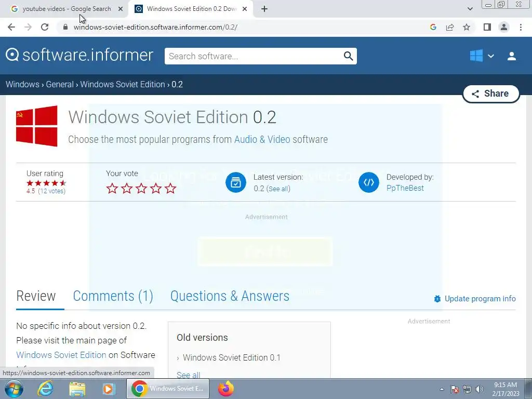The width and height of the screenshot is (532, 399).
Task: Click the share page icon in address bar
Action: click(450, 27)
